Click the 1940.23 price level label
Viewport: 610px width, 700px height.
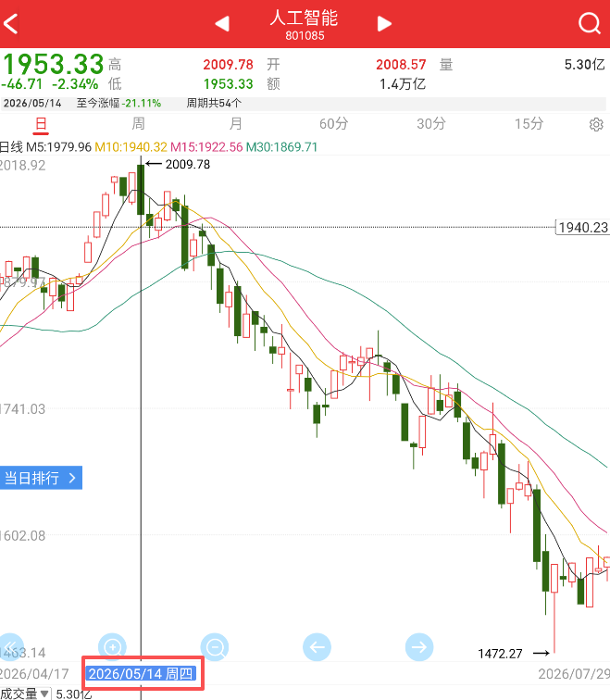(583, 227)
